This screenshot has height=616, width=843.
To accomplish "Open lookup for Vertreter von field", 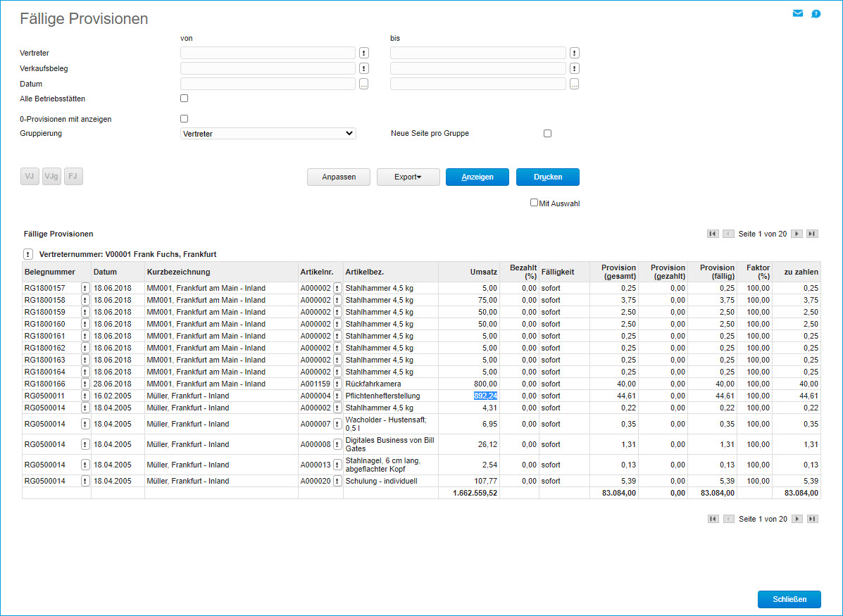I will click(364, 53).
